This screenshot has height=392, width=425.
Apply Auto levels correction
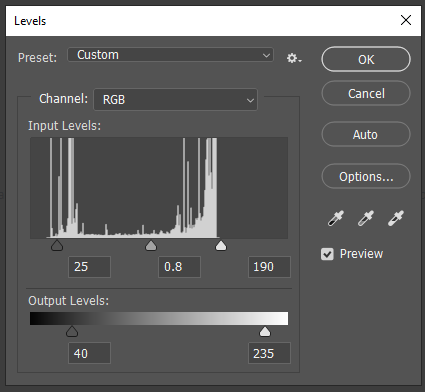coord(366,134)
